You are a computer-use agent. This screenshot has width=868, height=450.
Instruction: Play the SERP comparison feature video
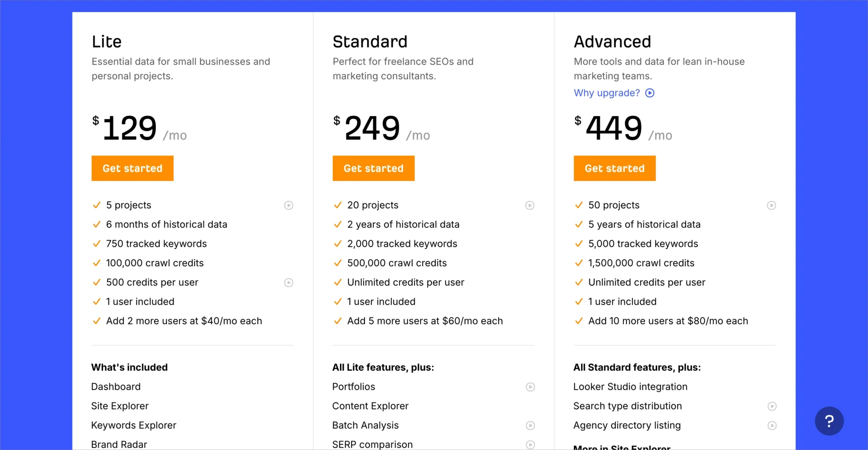[530, 445]
